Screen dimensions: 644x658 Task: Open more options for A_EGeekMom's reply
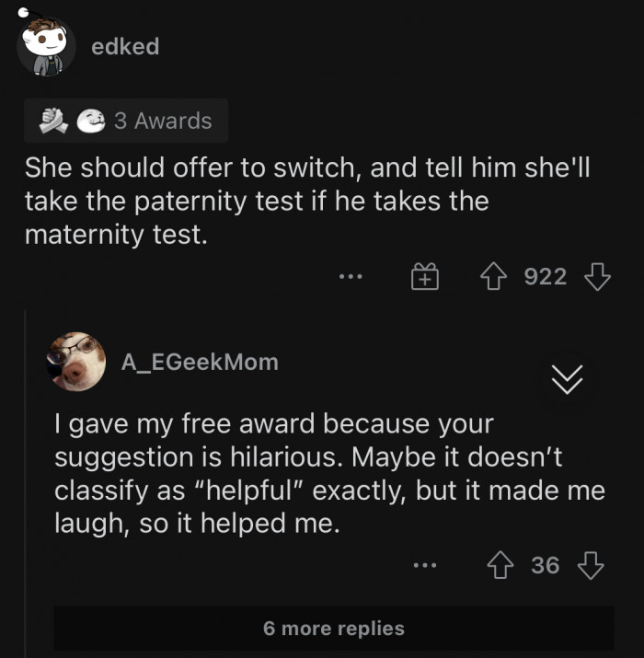(425, 565)
